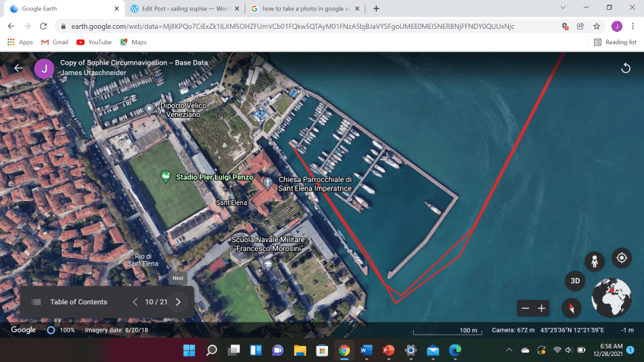Toggle the 3D view button

pos(575,280)
